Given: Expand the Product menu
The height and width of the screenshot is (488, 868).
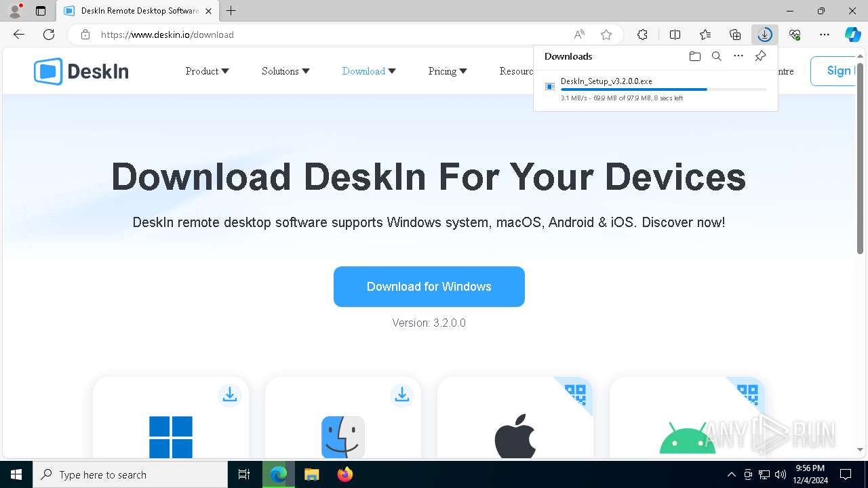Looking at the screenshot, I should (x=208, y=71).
